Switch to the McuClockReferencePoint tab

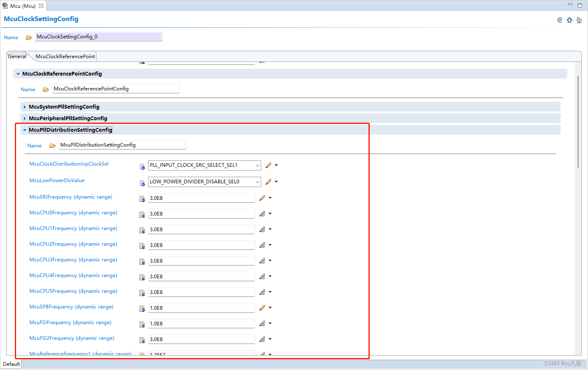point(65,57)
